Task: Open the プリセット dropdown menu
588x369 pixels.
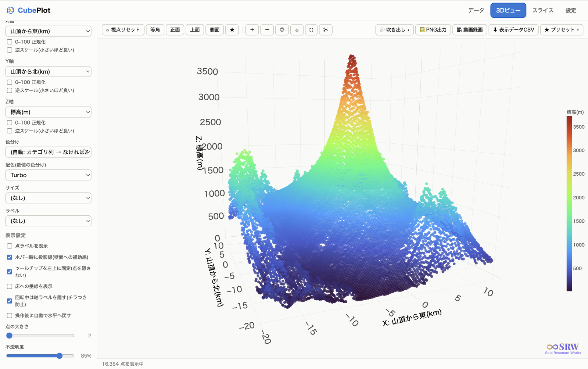Action: pyautogui.click(x=562, y=30)
